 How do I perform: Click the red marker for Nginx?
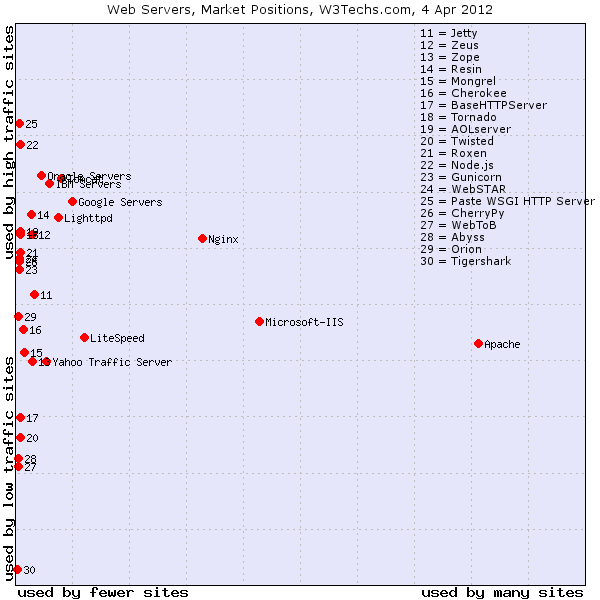202,238
